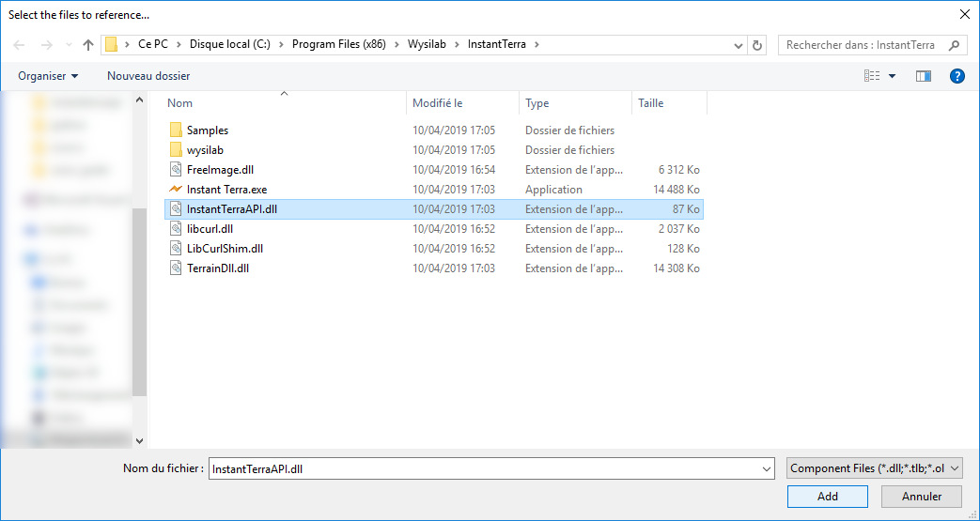This screenshot has height=521, width=980.
Task: Change view layout icon
Action: click(872, 76)
